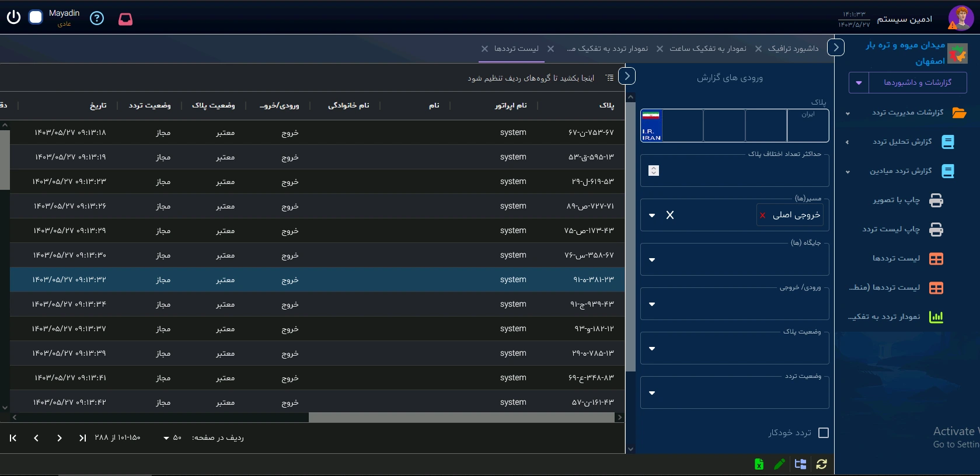Image resolution: width=980 pixels, height=476 pixels.
Task: Collapse the sidebar with the chevron button
Action: click(x=836, y=47)
